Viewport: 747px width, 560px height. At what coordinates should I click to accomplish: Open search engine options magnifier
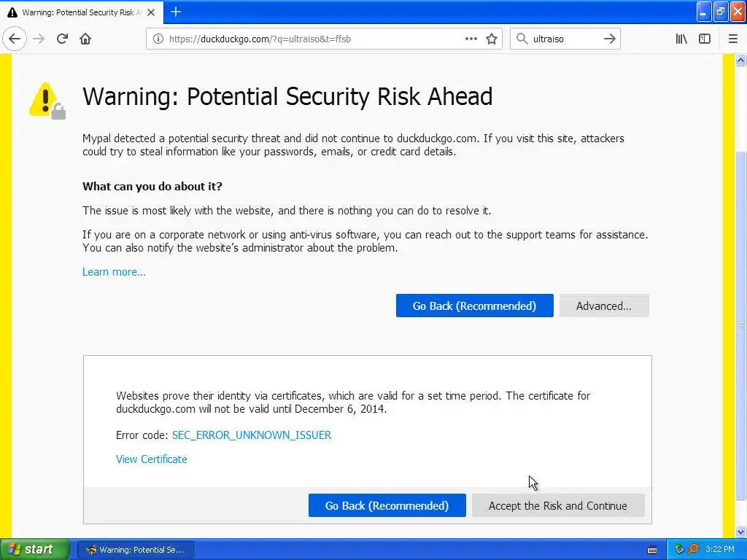(522, 39)
